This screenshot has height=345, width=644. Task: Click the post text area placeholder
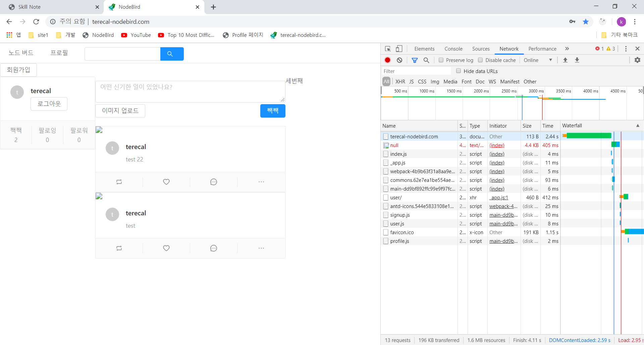coord(190,91)
